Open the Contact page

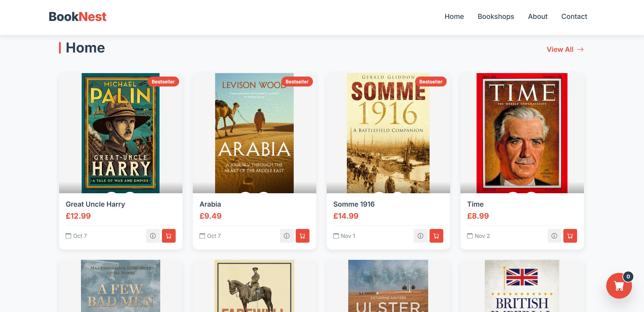[x=574, y=16]
